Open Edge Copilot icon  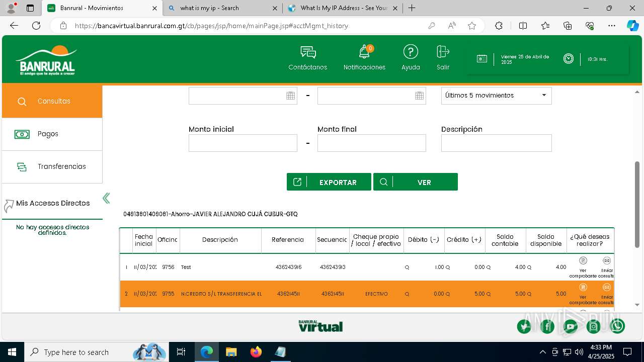click(x=632, y=26)
